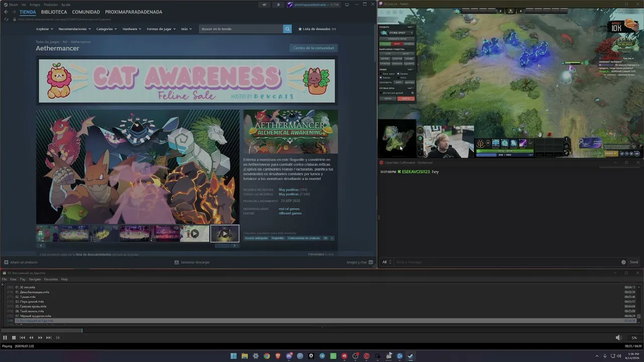Switch to Steam via taskbar icon
Screen dimensions: 644x362
(411, 356)
